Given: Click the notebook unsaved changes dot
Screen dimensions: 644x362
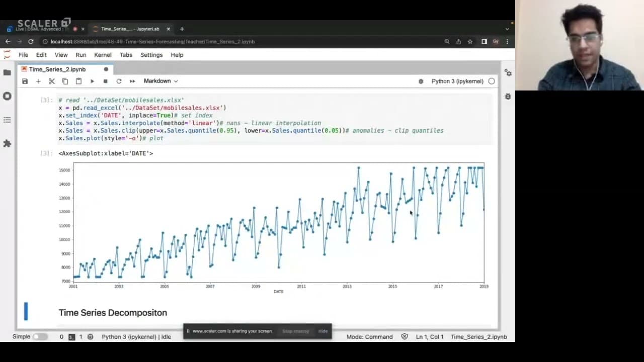Looking at the screenshot, I should click(x=106, y=69).
